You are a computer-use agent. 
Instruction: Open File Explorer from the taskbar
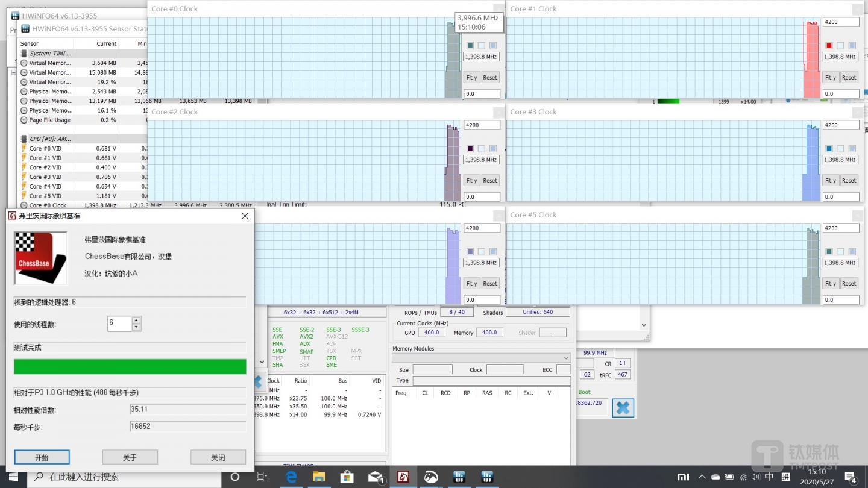click(x=319, y=477)
